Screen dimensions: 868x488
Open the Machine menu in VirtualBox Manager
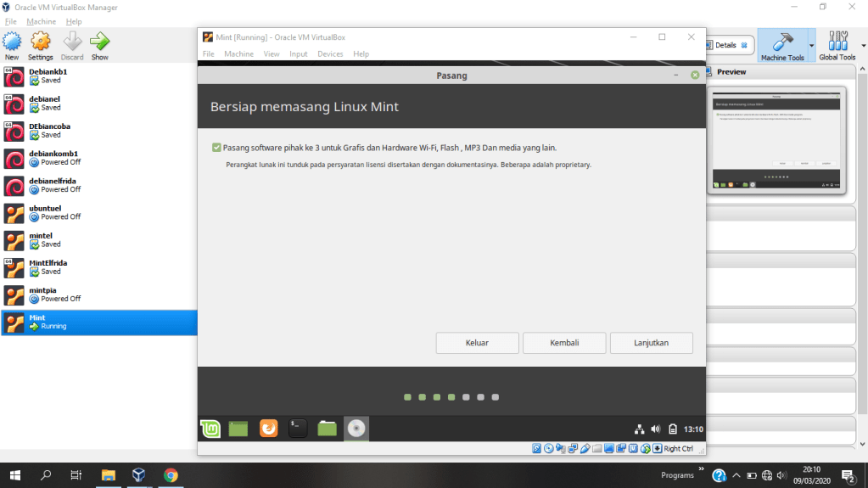pyautogui.click(x=41, y=21)
